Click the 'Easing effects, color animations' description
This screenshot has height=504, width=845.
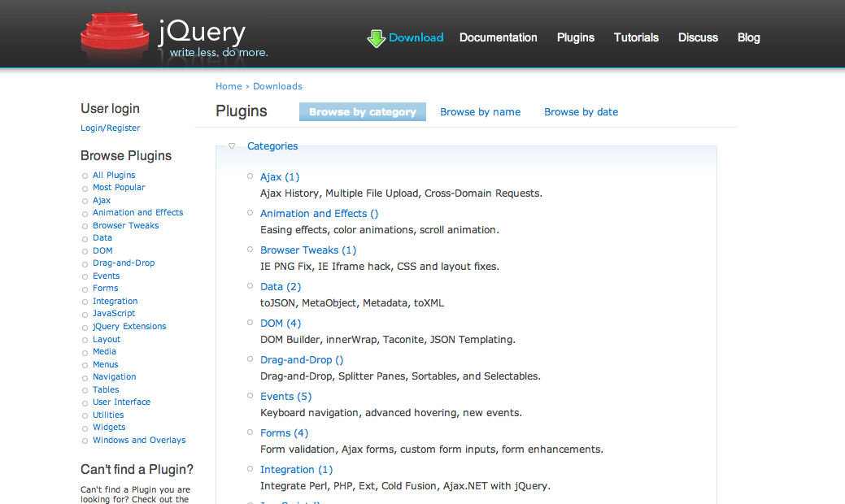[380, 230]
